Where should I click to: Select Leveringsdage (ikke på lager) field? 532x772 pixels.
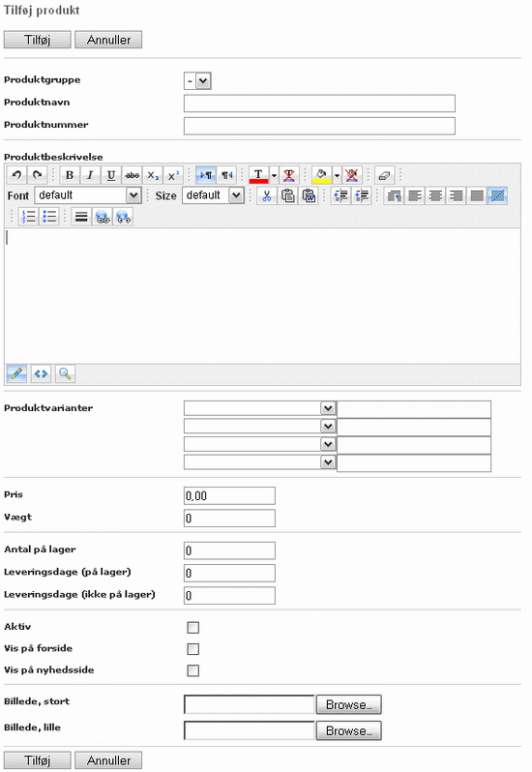pyautogui.click(x=229, y=596)
